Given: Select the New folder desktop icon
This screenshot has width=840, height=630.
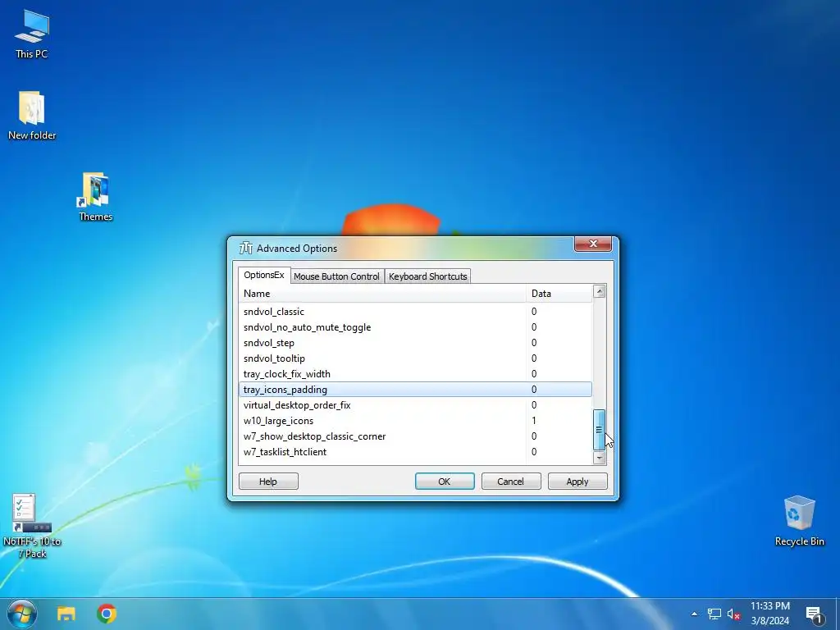Looking at the screenshot, I should [32, 115].
